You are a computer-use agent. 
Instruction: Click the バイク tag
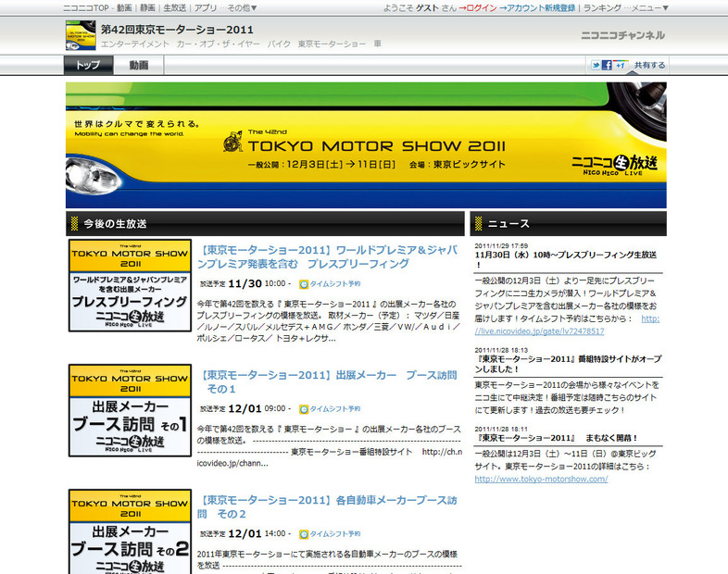[279, 44]
